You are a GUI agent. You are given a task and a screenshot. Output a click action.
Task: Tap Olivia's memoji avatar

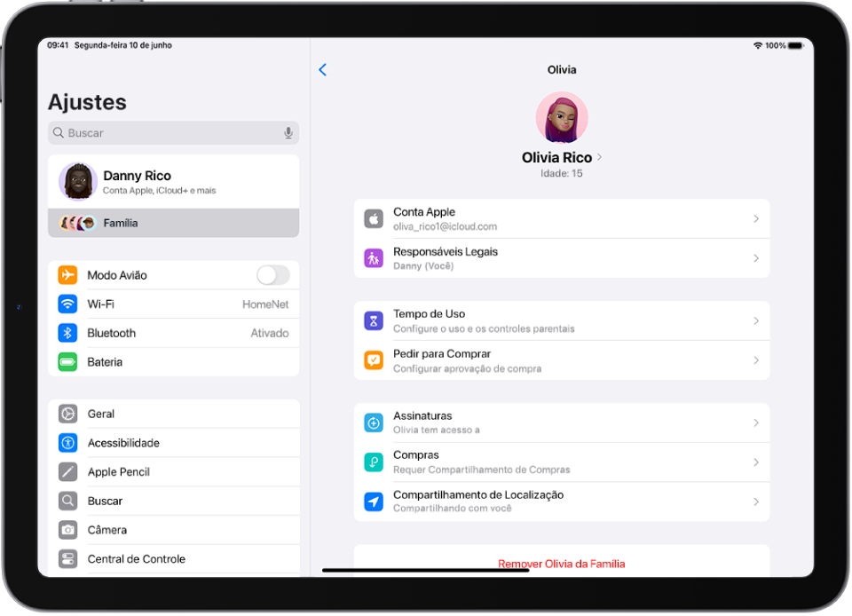(x=562, y=117)
